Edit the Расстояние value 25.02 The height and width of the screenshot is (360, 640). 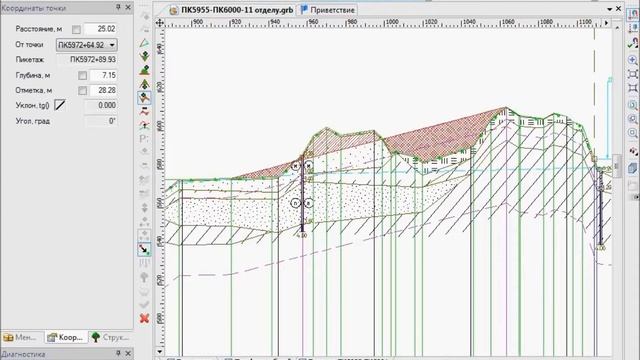(101, 29)
